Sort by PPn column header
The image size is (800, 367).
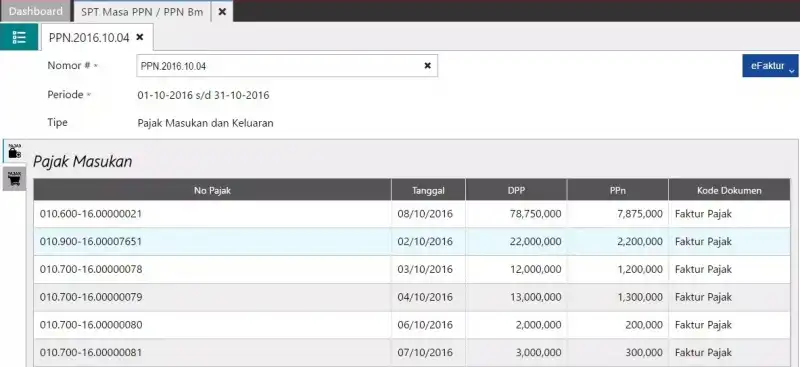(x=618, y=190)
